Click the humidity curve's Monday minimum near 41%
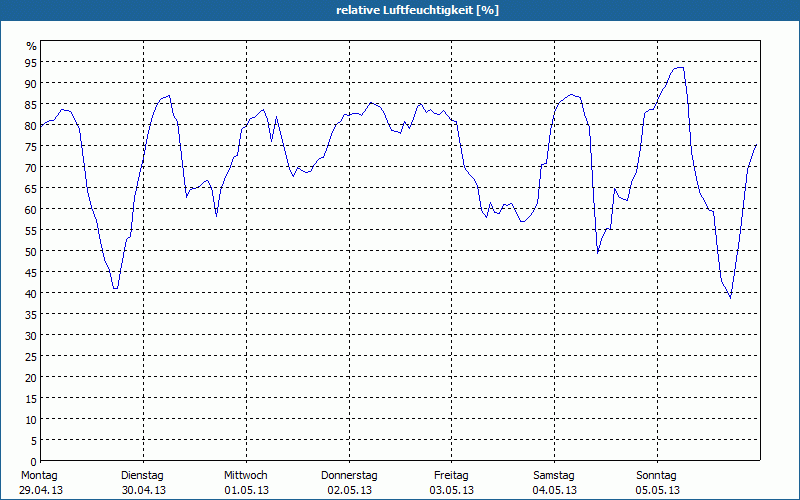The width and height of the screenshot is (800, 500). click(x=116, y=288)
